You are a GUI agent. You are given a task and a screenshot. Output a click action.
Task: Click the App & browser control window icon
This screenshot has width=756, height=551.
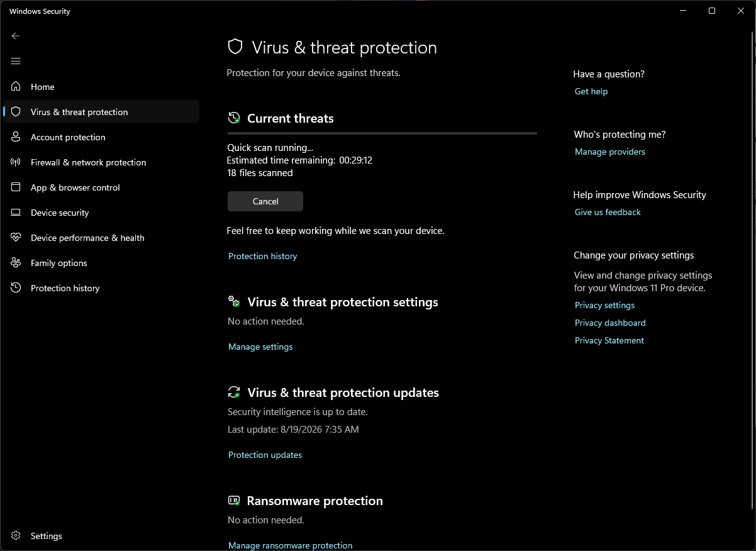[16, 187]
